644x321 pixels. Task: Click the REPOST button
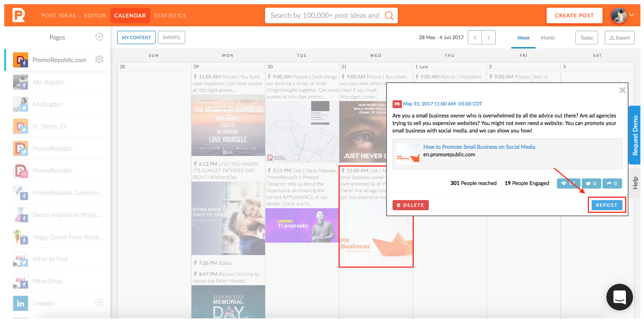click(x=607, y=205)
